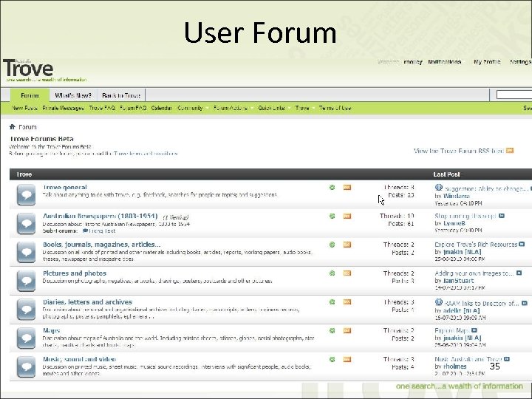The image size is (532, 399).
Task: Click the orange RSS icon in Music, sound row
Action: coord(347,359)
